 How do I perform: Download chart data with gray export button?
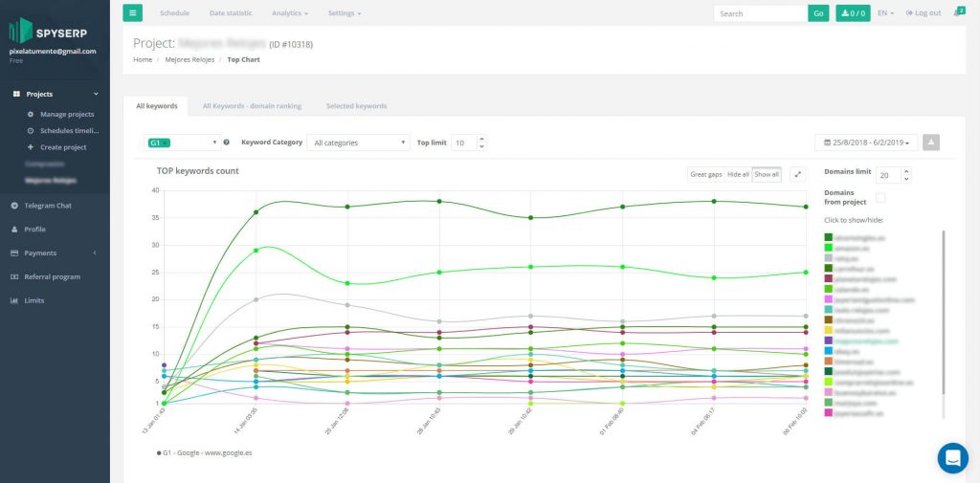click(x=930, y=143)
